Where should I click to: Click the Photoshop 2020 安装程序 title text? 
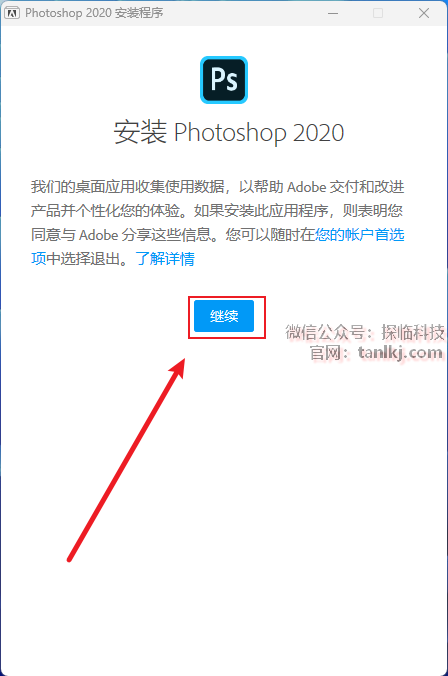coord(94,13)
